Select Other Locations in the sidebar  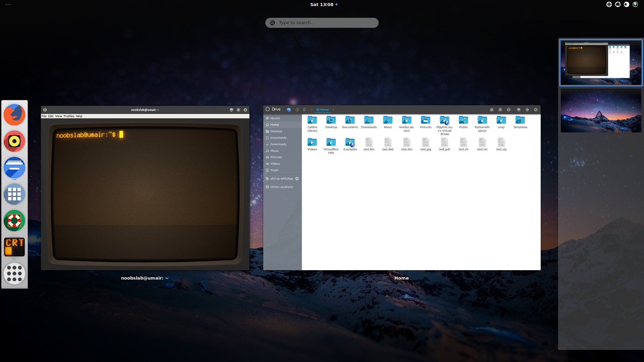coord(281,187)
